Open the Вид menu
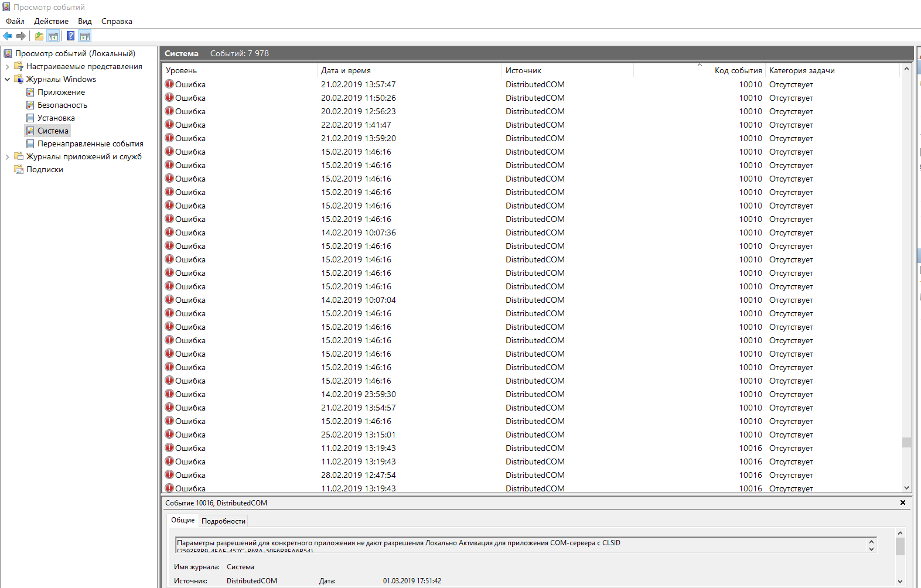The height and width of the screenshot is (588, 921). (85, 21)
